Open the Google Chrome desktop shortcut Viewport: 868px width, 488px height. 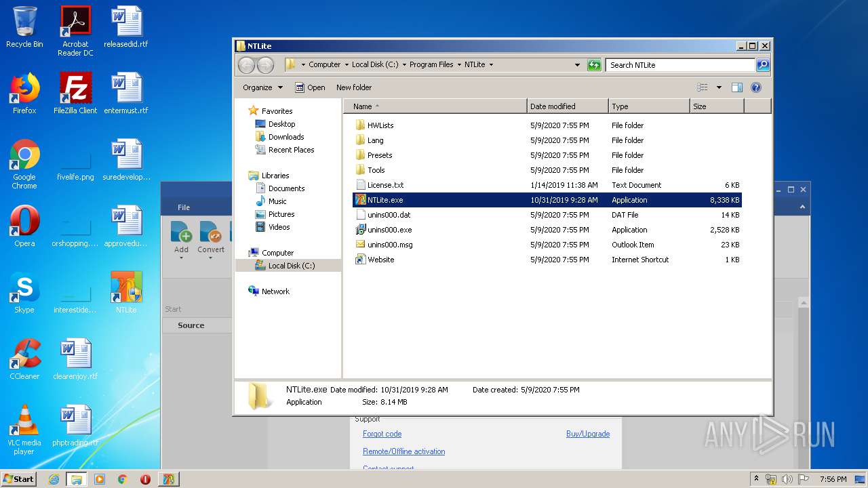coord(24,164)
